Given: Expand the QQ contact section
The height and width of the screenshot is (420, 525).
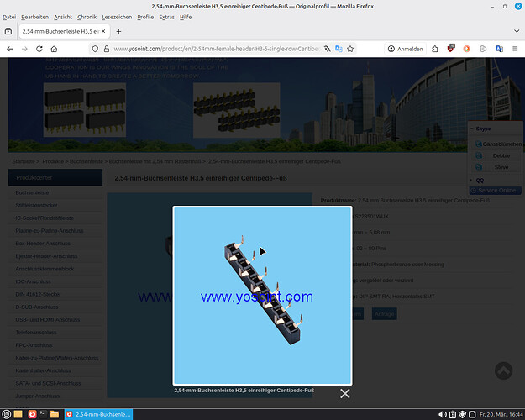Looking at the screenshot, I should click(x=472, y=180).
